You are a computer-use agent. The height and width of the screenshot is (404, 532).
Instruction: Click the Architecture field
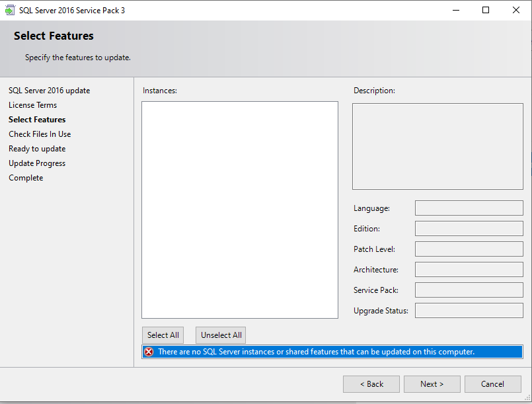469,270
